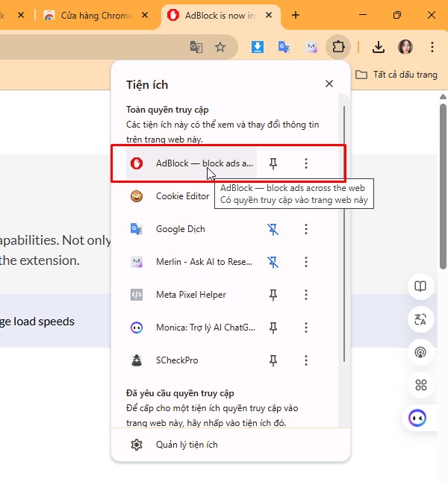Click the Extensions puzzle icon in toolbar
Screen dimensions: 448x482
pyautogui.click(x=338, y=47)
